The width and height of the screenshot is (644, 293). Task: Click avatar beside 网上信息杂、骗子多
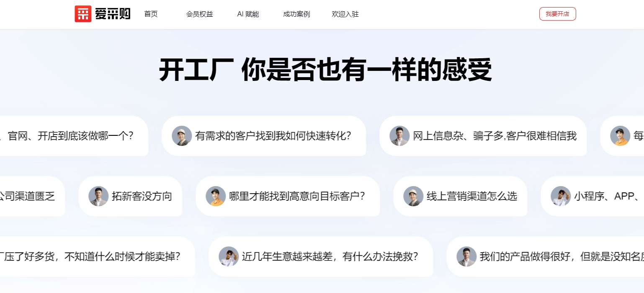point(399,136)
